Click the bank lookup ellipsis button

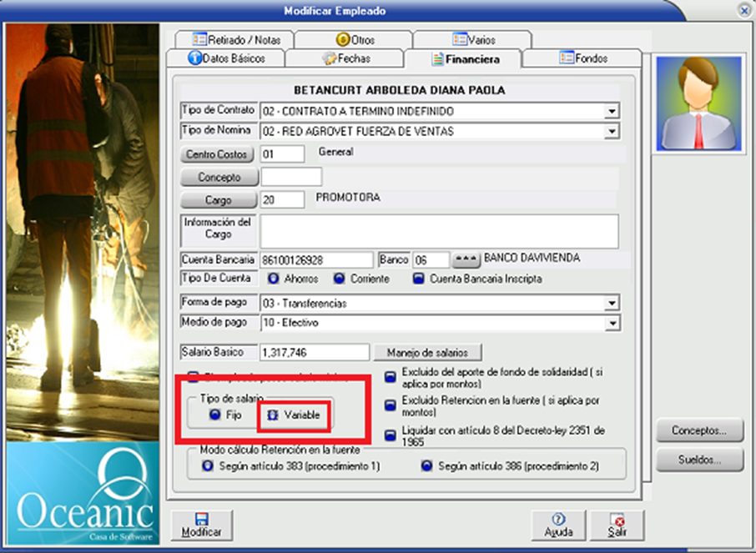(x=465, y=260)
